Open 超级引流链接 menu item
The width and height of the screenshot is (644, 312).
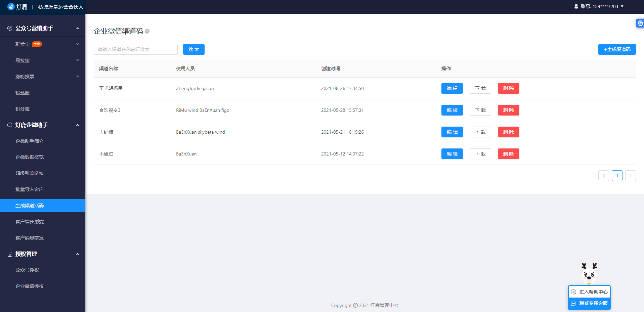(43, 173)
